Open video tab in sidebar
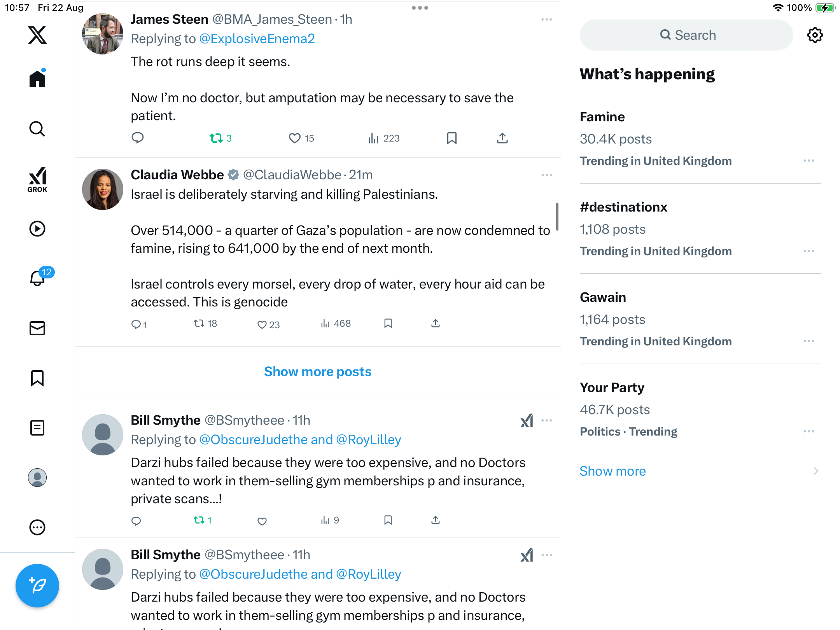The width and height of the screenshot is (840, 630). click(x=37, y=229)
